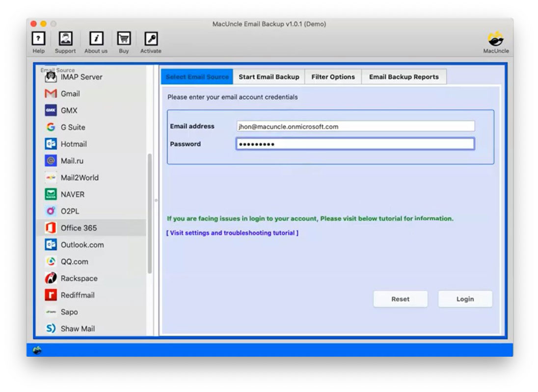The image size is (538, 392).
Task: Select Shaw Mail from the sidebar
Action: [77, 329]
